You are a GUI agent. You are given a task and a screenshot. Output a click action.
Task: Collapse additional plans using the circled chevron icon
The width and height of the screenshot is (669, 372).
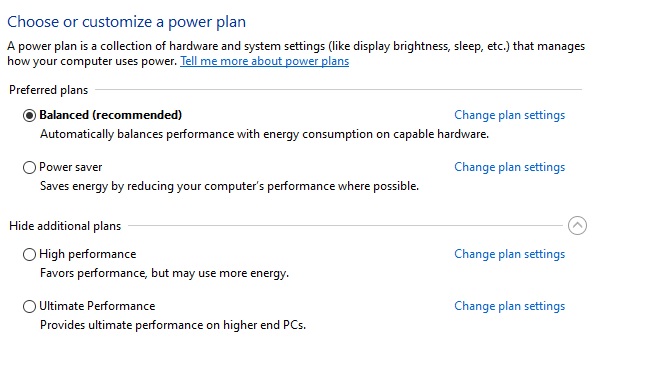[577, 226]
